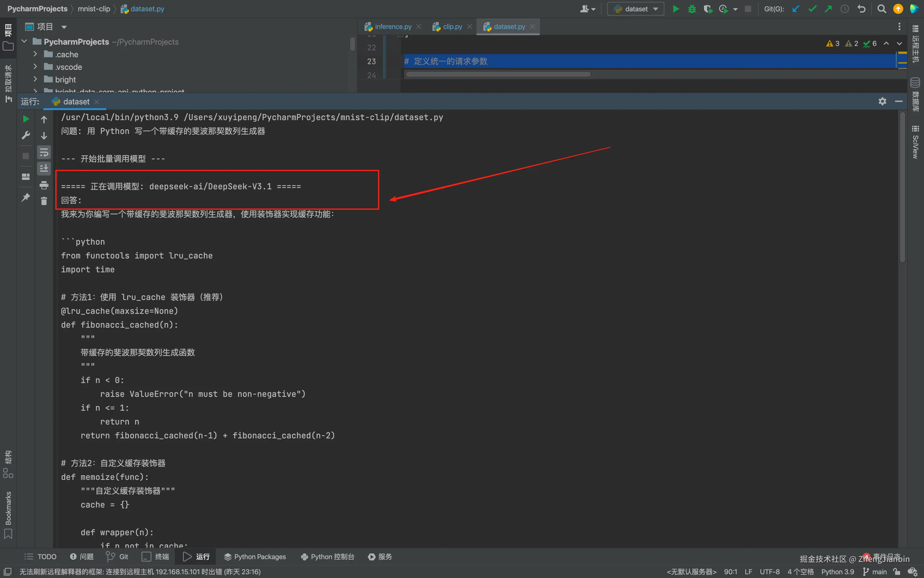This screenshot has width=924, height=578.
Task: Print console output using printer icon
Action: click(44, 186)
